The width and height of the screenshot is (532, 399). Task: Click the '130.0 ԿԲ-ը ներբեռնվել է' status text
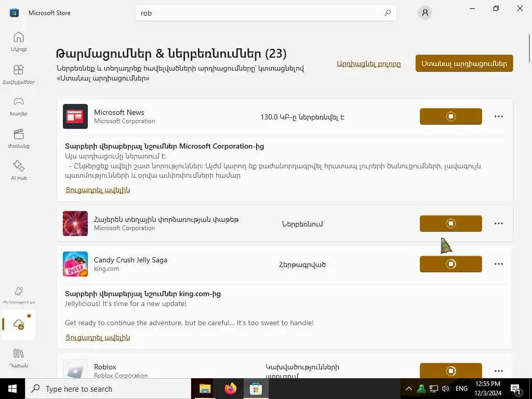(302, 117)
